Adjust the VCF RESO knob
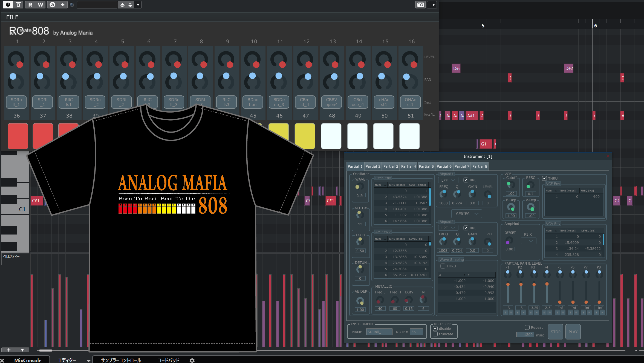This screenshot has width=644, height=363. 530,185
